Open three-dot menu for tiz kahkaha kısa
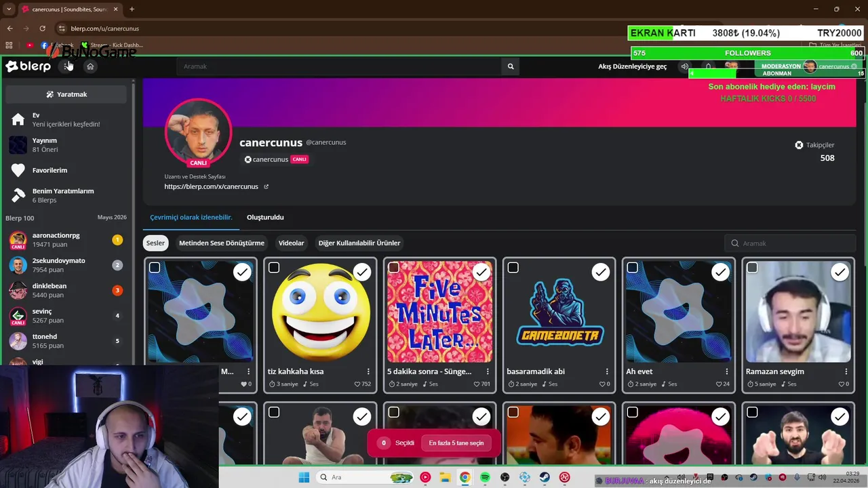Viewport: 868px width, 488px height. pyautogui.click(x=368, y=371)
